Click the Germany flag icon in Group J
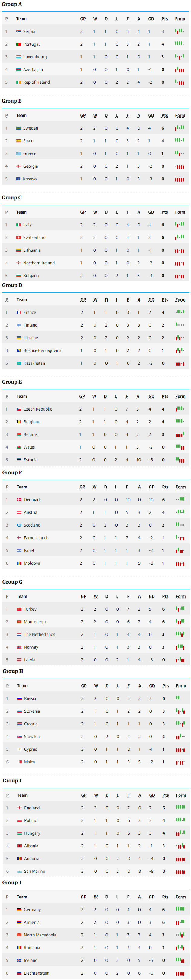The image size is (191, 980). coord(19,910)
